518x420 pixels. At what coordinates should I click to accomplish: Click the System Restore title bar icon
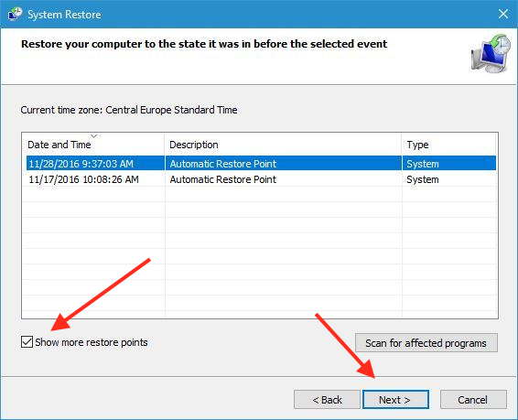[15, 14]
